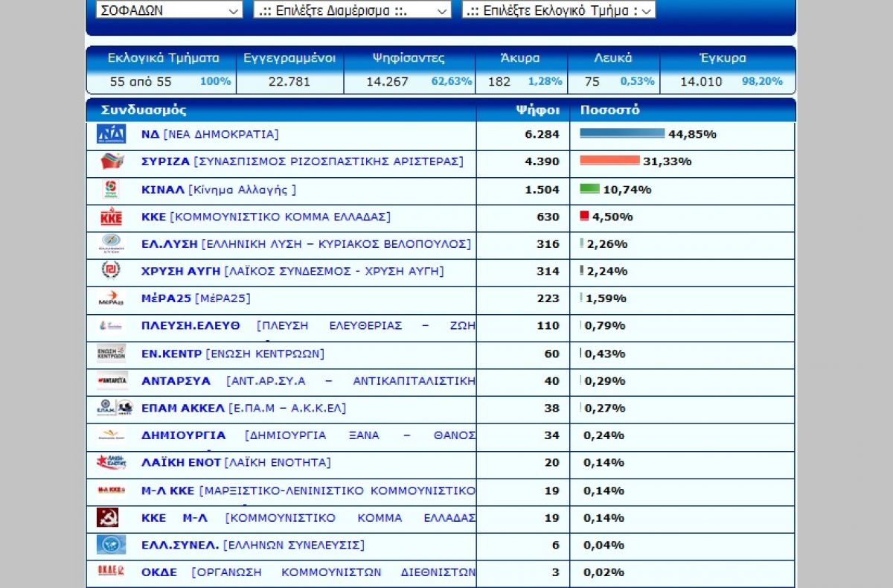The width and height of the screenshot is (893, 588).
Task: Click the green ΚΙΝΑΛ 10,74% percentage bar
Action: (x=589, y=188)
